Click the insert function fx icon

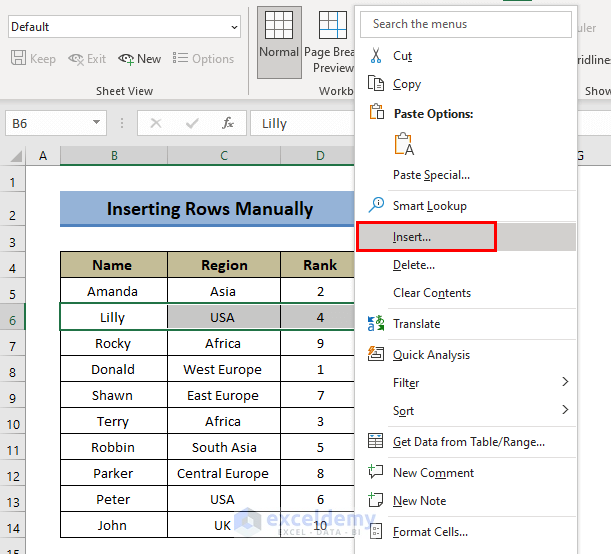228,123
